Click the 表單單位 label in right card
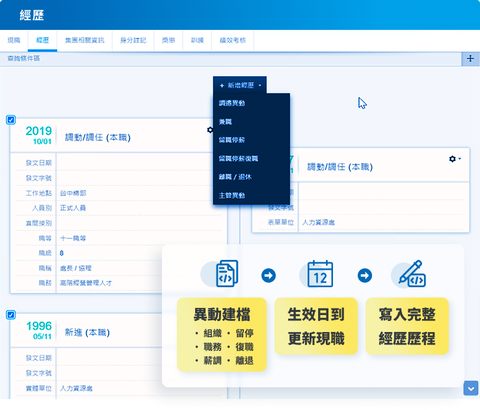480x410 pixels. click(x=281, y=222)
